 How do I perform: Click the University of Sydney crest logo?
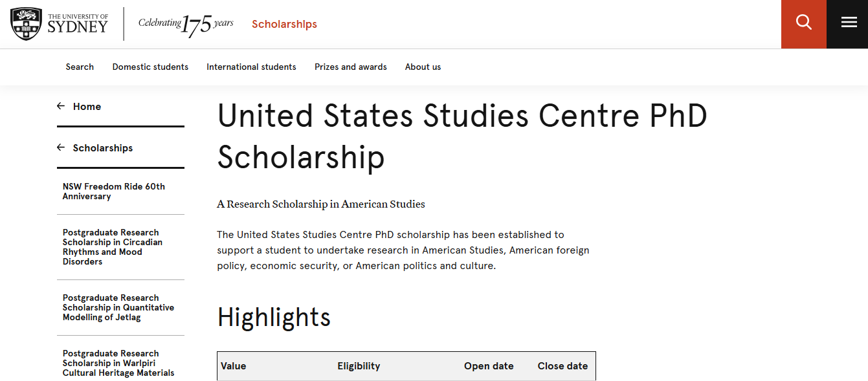(x=27, y=23)
